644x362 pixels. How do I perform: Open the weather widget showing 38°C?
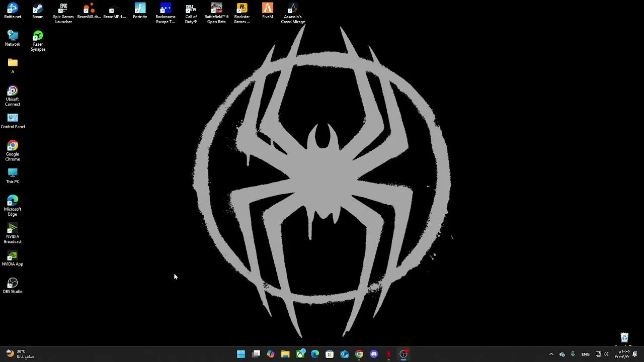click(x=20, y=354)
